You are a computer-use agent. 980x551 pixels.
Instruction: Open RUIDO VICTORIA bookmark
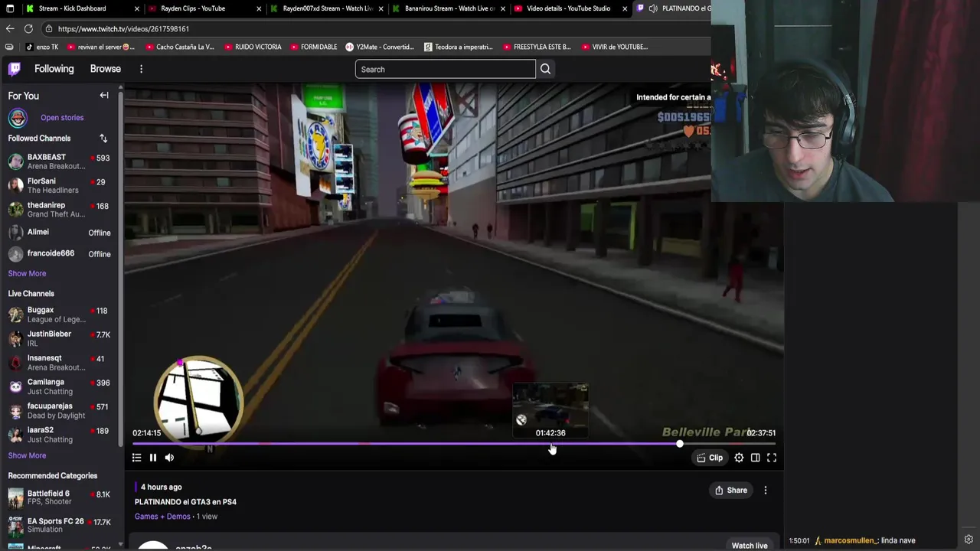pos(253,47)
